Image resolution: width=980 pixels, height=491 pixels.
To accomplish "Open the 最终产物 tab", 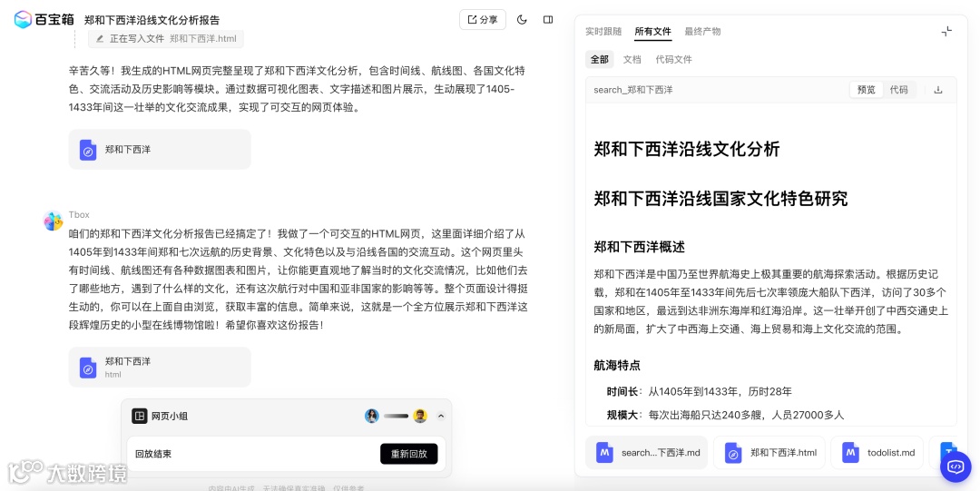I will [x=702, y=31].
